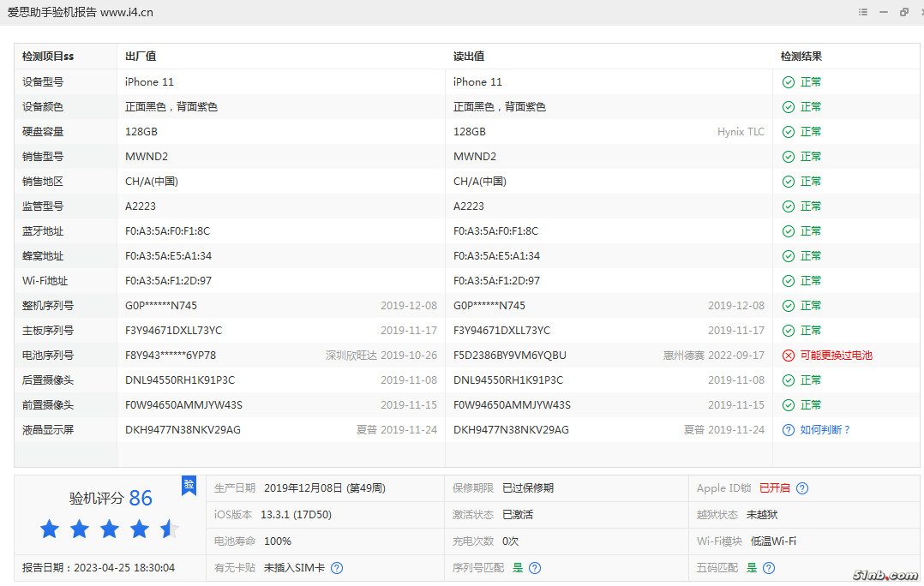The width and height of the screenshot is (924, 586).
Task: Click the green check icon for 蓝牙地址
Action: tap(789, 231)
